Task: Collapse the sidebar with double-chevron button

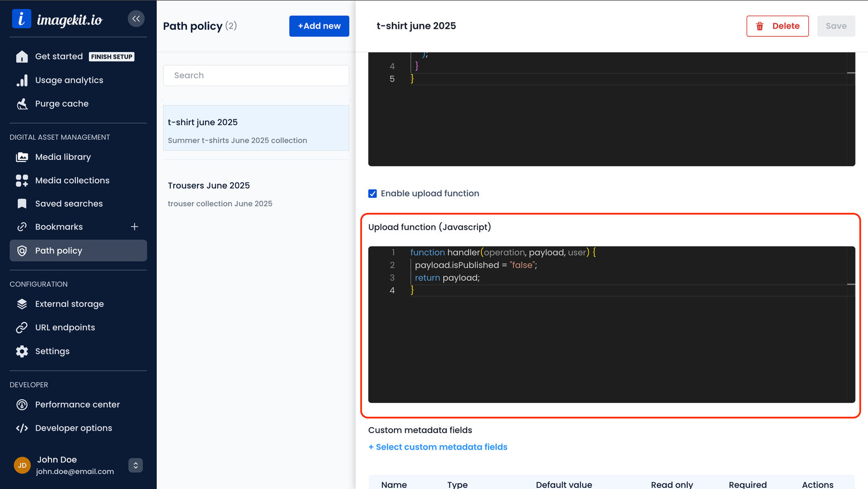Action: coord(136,19)
